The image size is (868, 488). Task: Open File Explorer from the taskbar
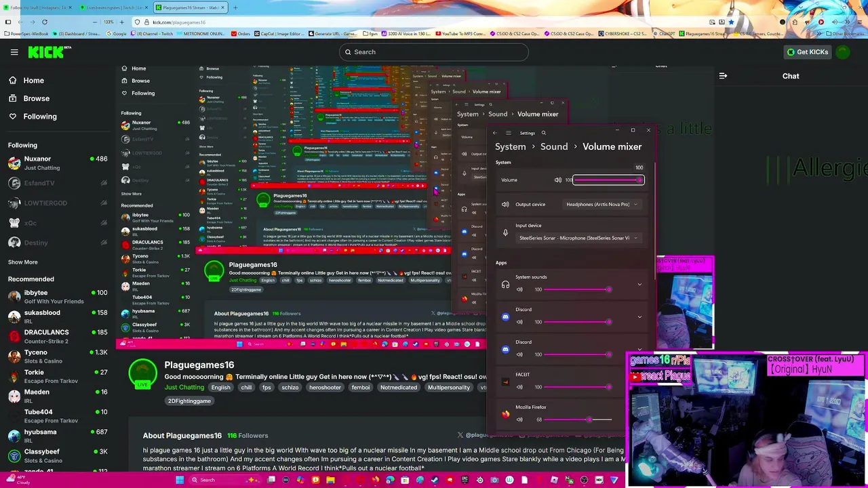[x=330, y=480]
